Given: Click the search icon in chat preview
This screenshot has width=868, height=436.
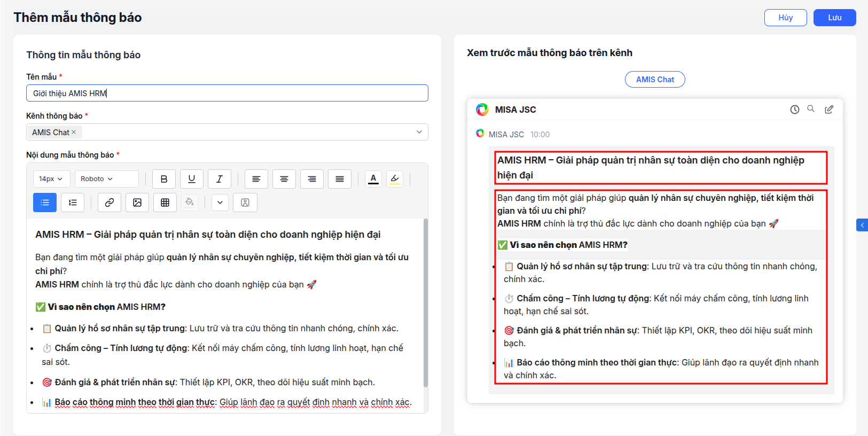Looking at the screenshot, I should click(811, 109).
